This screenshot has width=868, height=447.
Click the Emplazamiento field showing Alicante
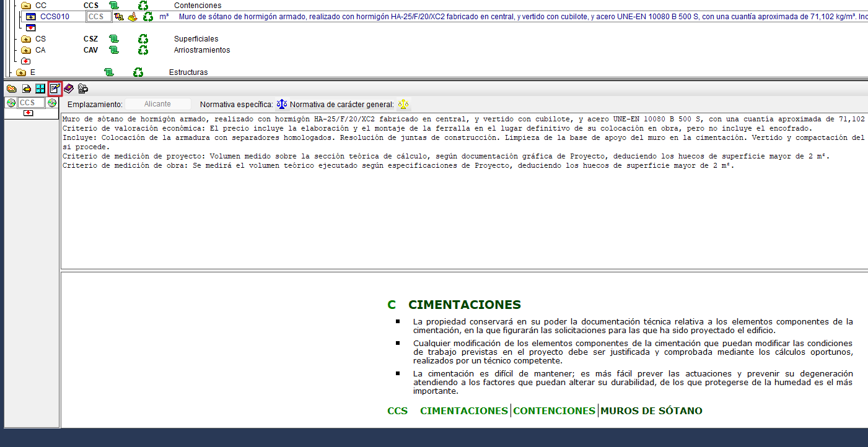(157, 104)
